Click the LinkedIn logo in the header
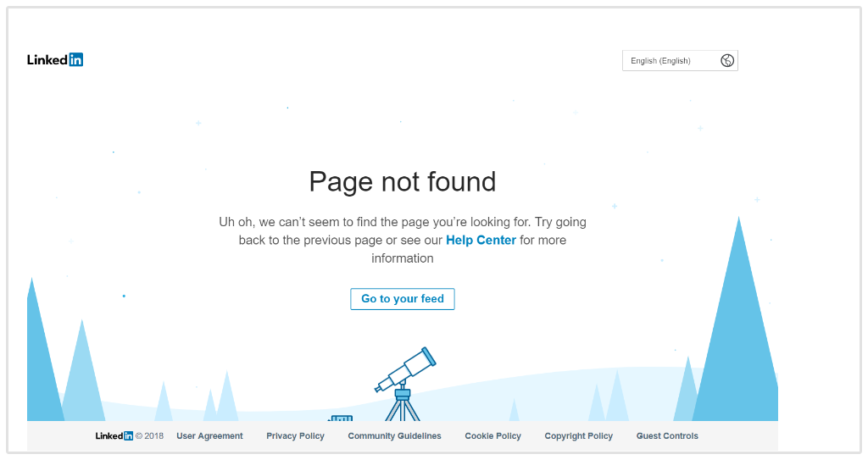The width and height of the screenshot is (868, 460). [55, 60]
